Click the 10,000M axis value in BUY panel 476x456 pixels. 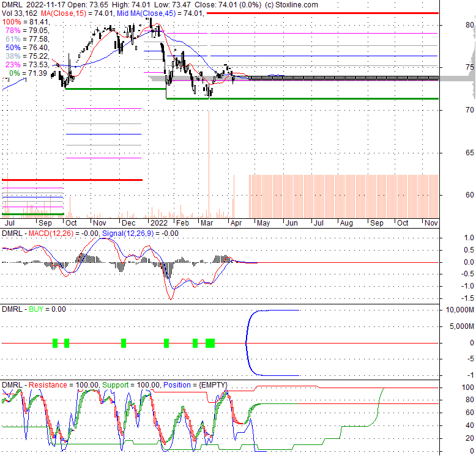[459, 310]
